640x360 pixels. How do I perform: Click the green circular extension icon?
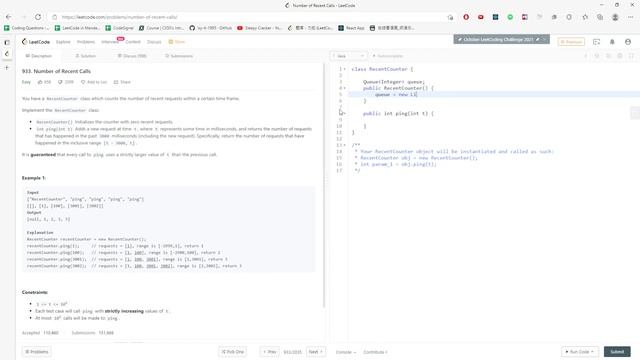tap(510, 17)
